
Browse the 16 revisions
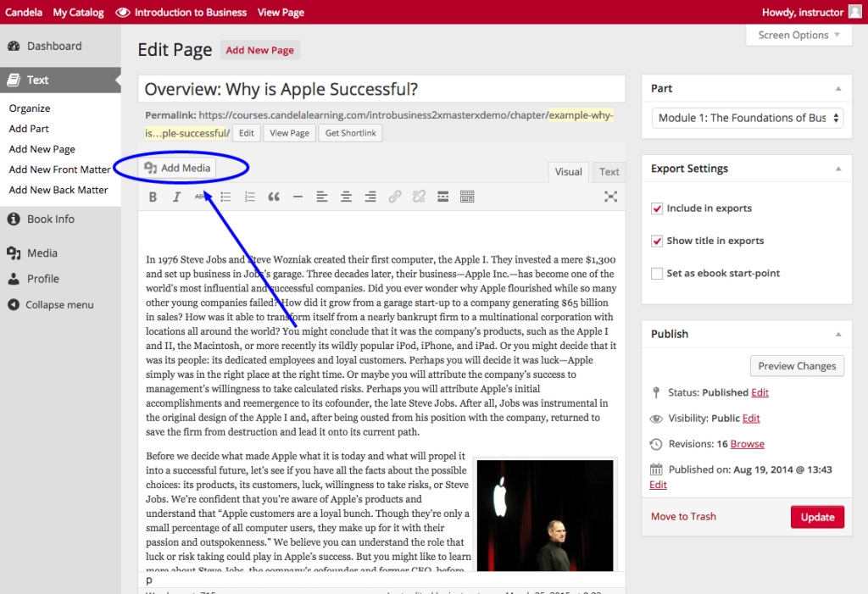[748, 444]
